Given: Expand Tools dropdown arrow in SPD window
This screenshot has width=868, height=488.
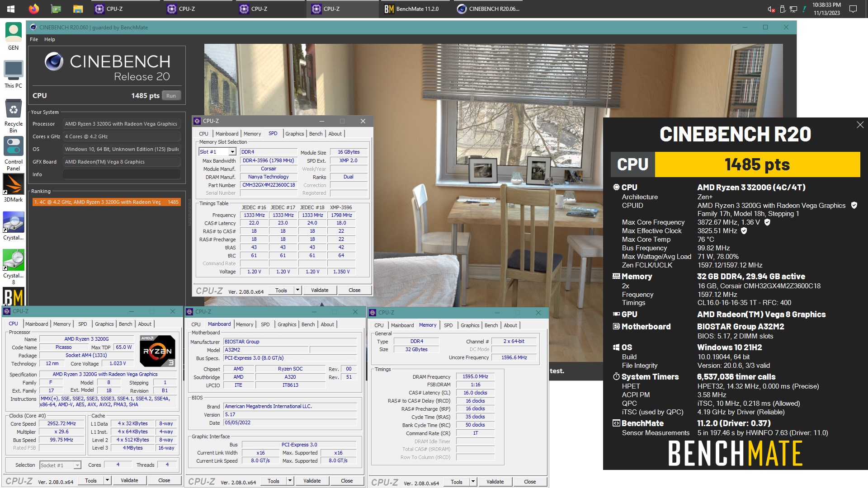Looking at the screenshot, I should 297,290.
